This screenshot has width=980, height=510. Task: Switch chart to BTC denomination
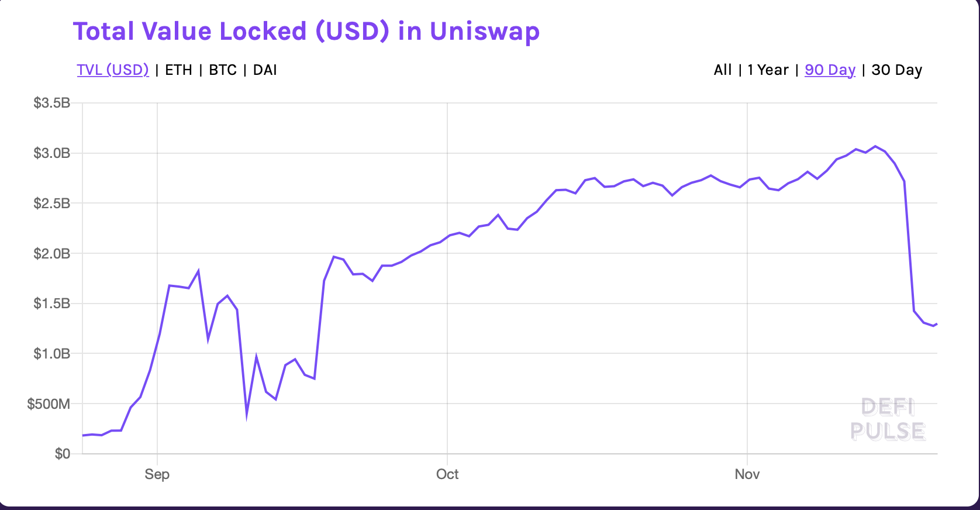tap(223, 70)
